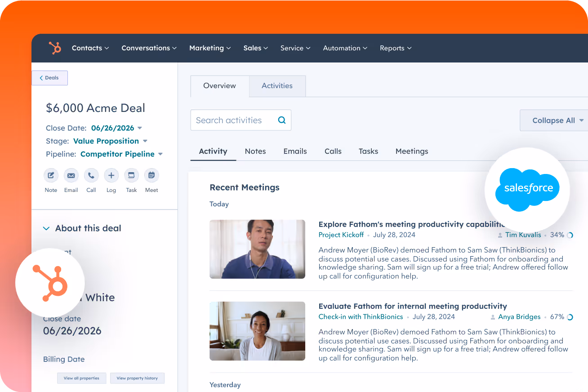This screenshot has height=392, width=588.
Task: Switch to the Overview tab
Action: (220, 86)
